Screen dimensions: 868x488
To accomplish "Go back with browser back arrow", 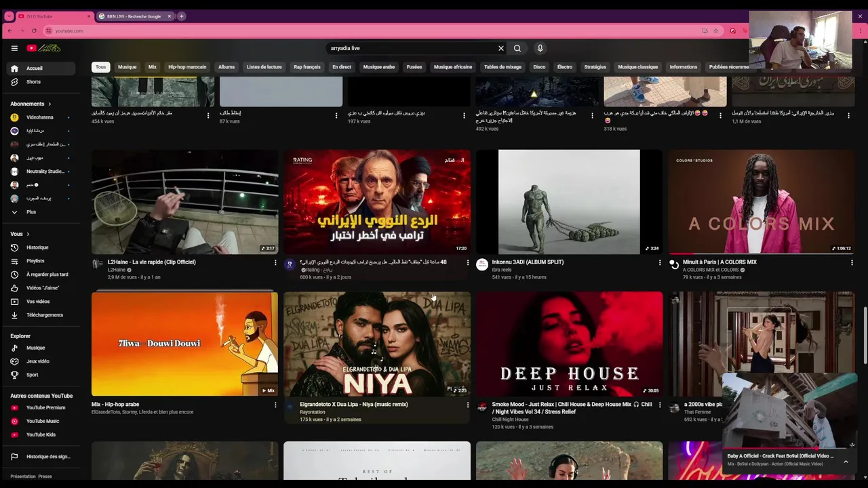I will (9, 30).
